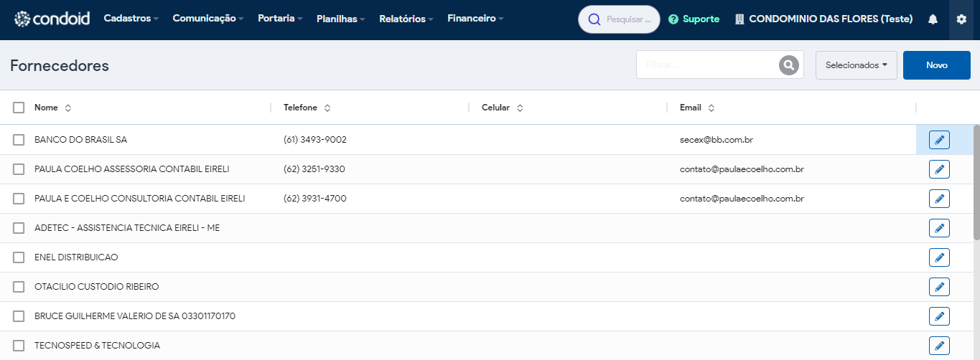Toggle the select-all header checkbox
This screenshot has height=360, width=980.
pyautogui.click(x=19, y=108)
